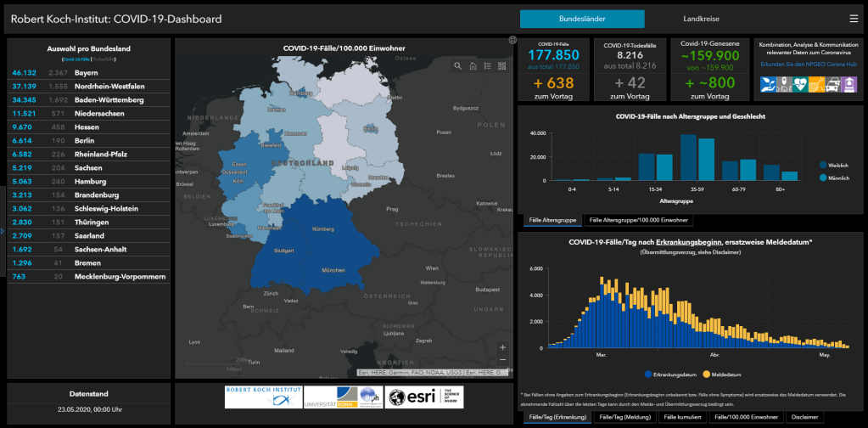Zoom in on the map with plus
The height and width of the screenshot is (428, 868).
click(502, 347)
